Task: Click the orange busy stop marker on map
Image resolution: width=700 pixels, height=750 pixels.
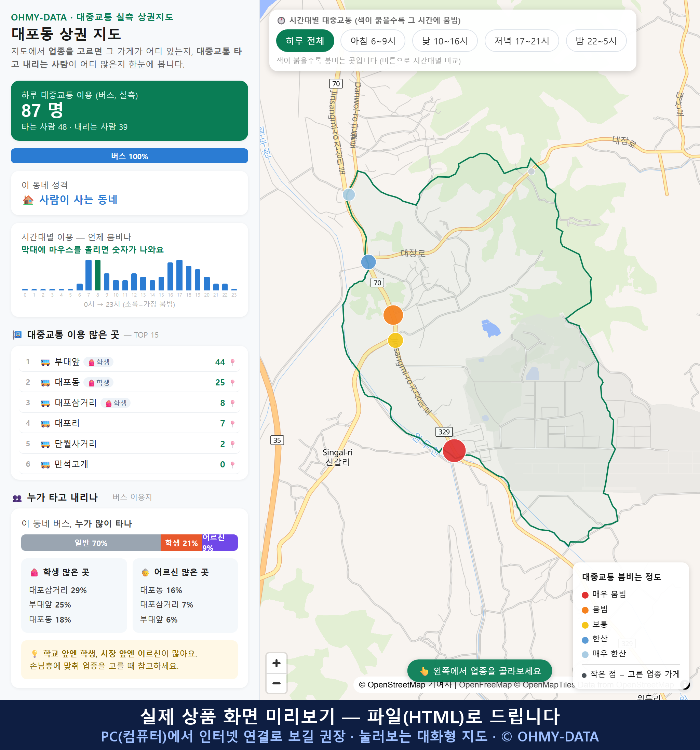Action: click(x=393, y=315)
